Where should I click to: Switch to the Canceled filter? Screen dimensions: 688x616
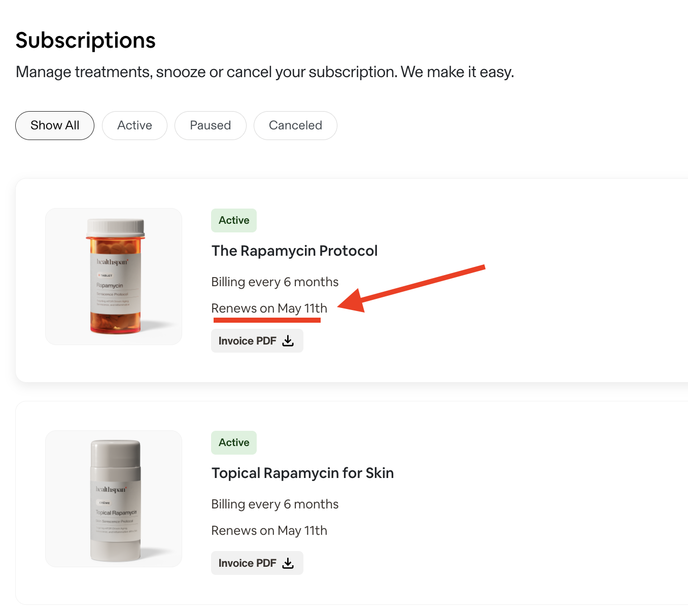(295, 125)
